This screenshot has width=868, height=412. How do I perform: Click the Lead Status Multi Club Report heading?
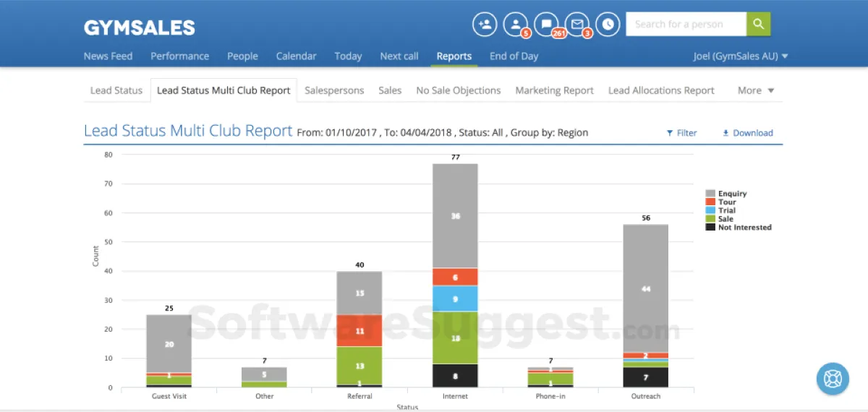(188, 131)
